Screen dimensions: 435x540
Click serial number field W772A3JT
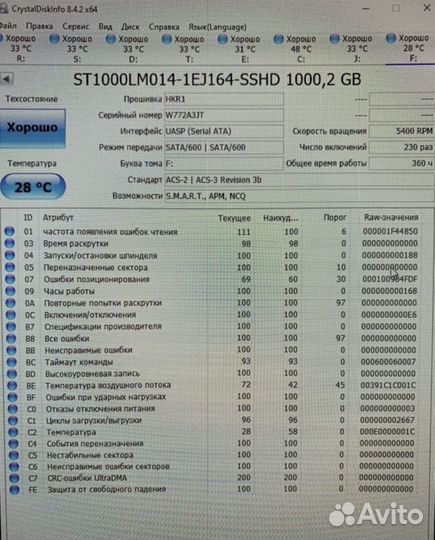click(x=224, y=115)
